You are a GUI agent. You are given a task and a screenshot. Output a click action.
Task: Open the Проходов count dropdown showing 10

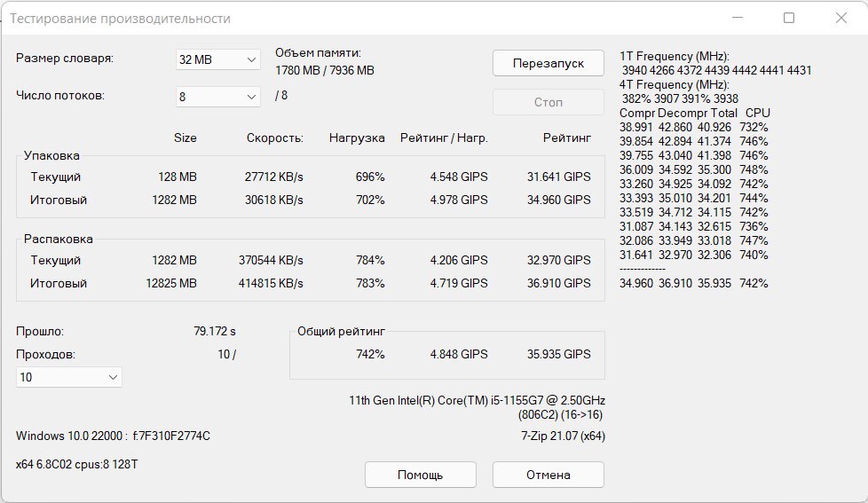point(69,377)
